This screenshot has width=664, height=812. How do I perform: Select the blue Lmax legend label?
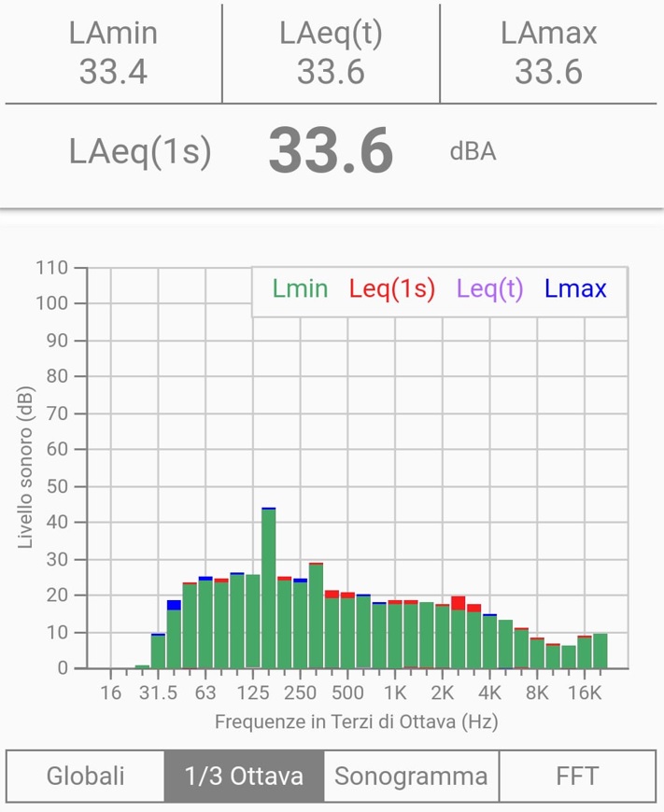[x=575, y=289]
